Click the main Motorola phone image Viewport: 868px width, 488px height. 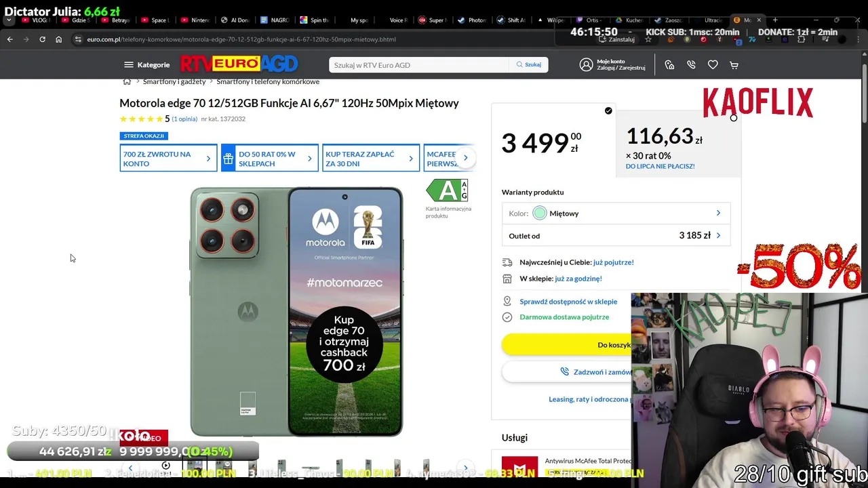pyautogui.click(x=297, y=312)
